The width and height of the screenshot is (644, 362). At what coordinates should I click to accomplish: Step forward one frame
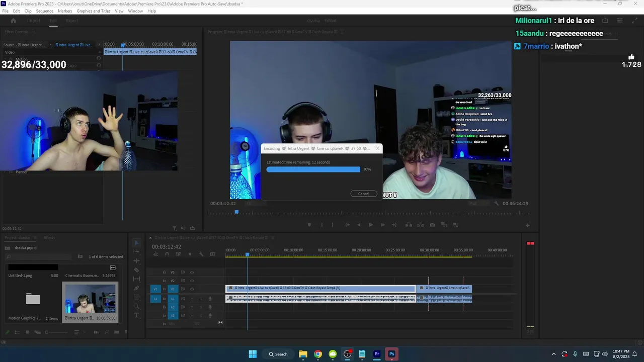coord(383,225)
